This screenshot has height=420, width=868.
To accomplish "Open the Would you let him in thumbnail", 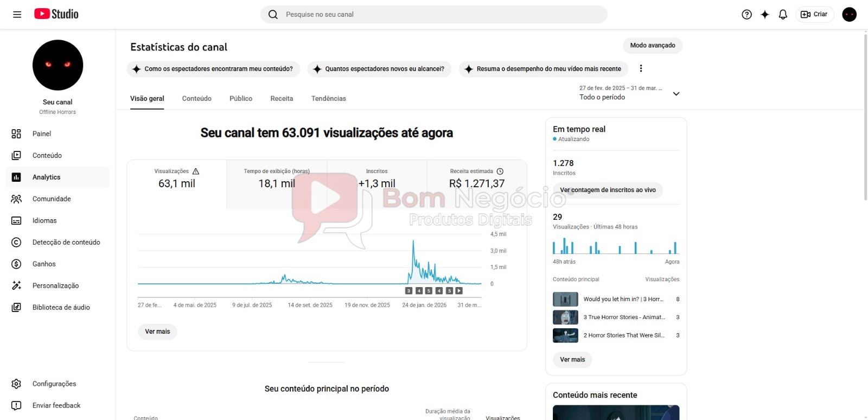I will (x=565, y=300).
